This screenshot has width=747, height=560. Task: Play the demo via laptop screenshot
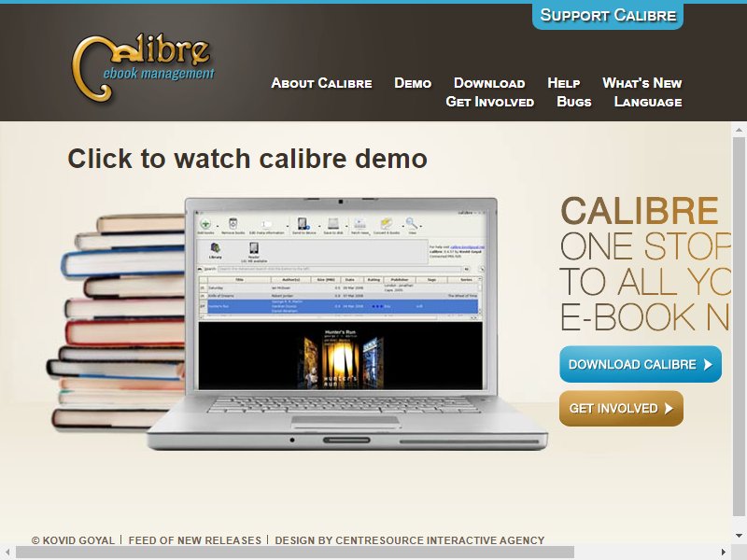341,300
